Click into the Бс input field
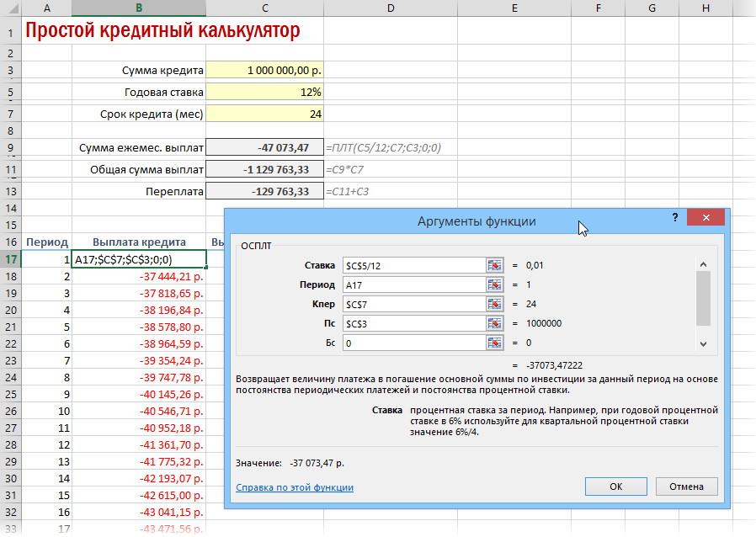 [x=414, y=343]
